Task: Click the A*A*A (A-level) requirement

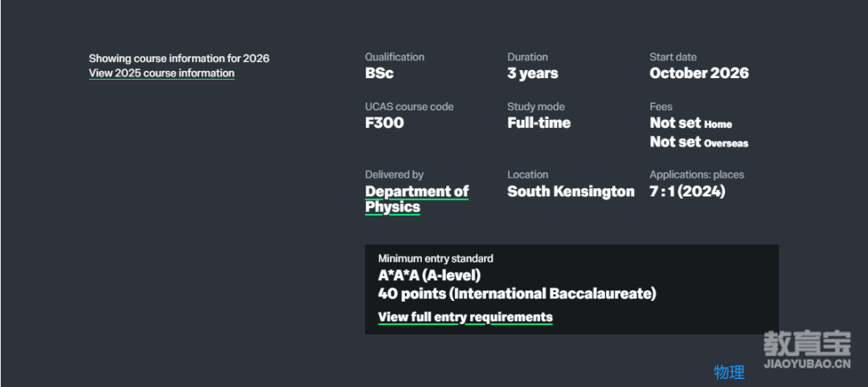Action: click(429, 275)
